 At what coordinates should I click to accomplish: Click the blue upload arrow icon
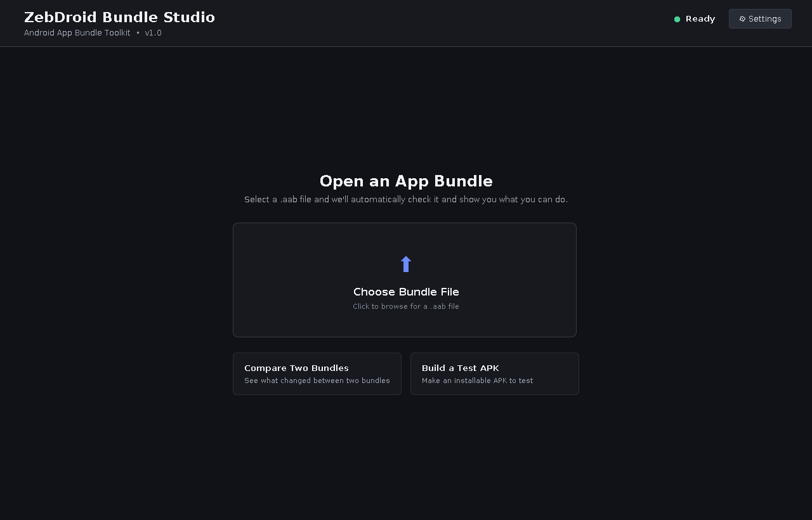tap(406, 264)
